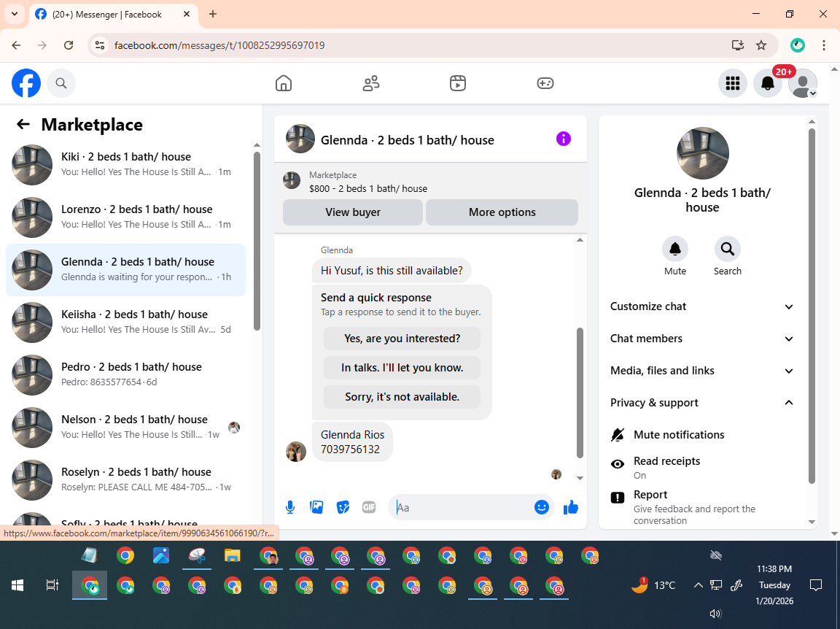Image resolution: width=840 pixels, height=629 pixels.
Task: Choose a sticker from the sticker icon
Action: pyautogui.click(x=343, y=507)
